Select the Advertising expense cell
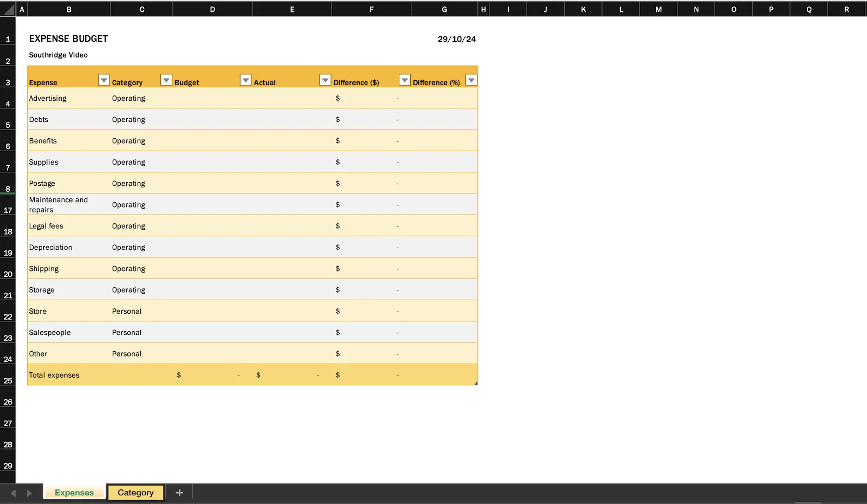The height and width of the screenshot is (504, 867). pyautogui.click(x=69, y=98)
